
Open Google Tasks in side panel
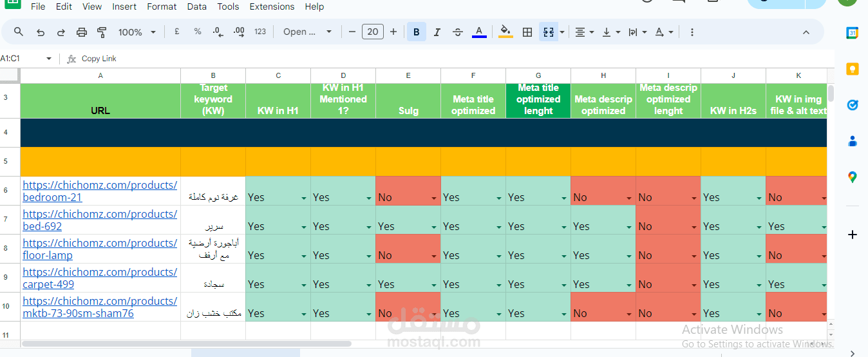tap(852, 105)
